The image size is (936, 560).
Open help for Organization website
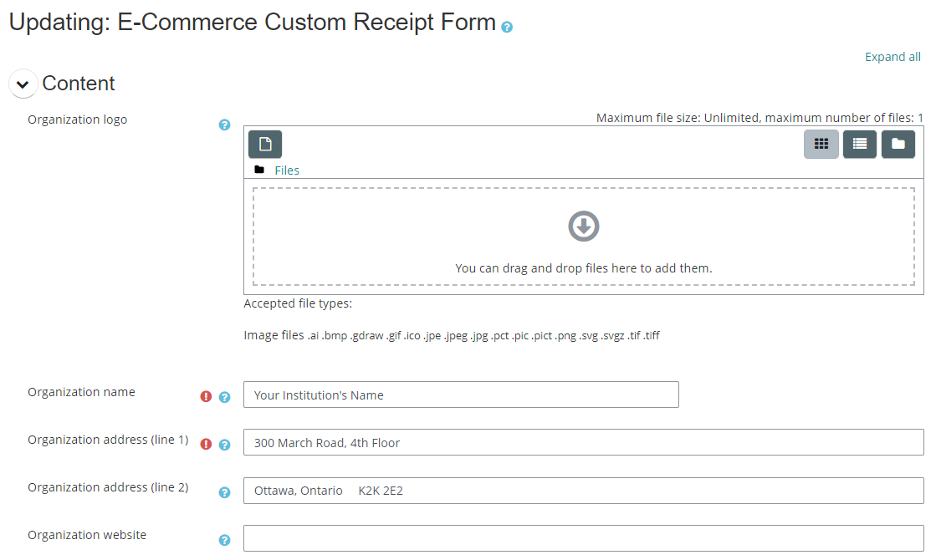(x=224, y=540)
